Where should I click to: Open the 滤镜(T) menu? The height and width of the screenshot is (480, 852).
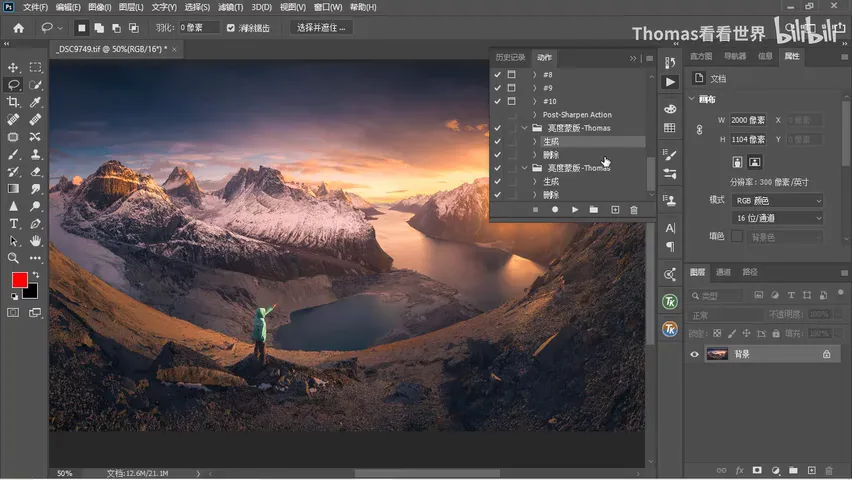(230, 7)
